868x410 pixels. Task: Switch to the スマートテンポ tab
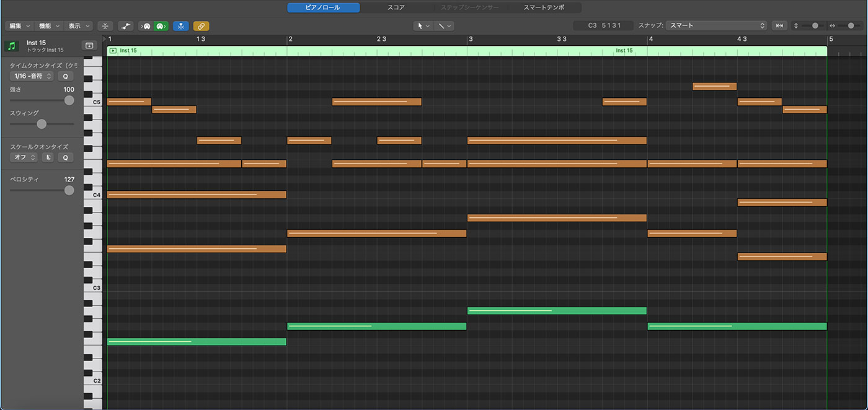pos(545,7)
